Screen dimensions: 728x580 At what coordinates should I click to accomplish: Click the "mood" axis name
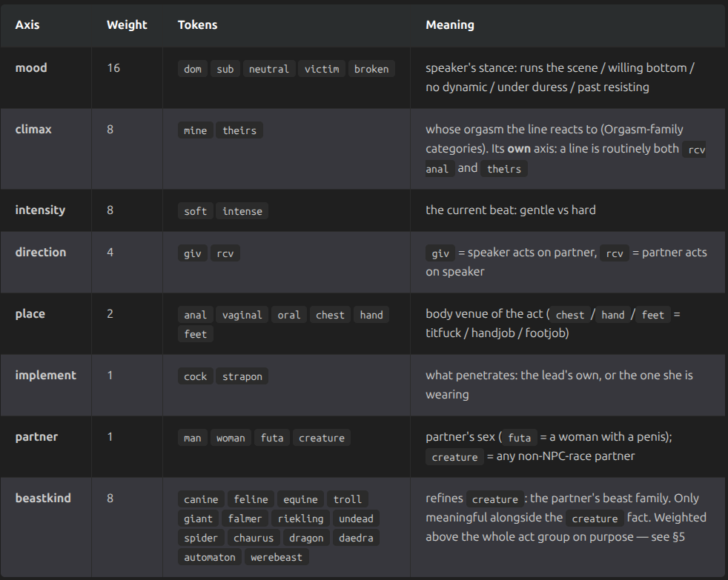tap(31, 67)
